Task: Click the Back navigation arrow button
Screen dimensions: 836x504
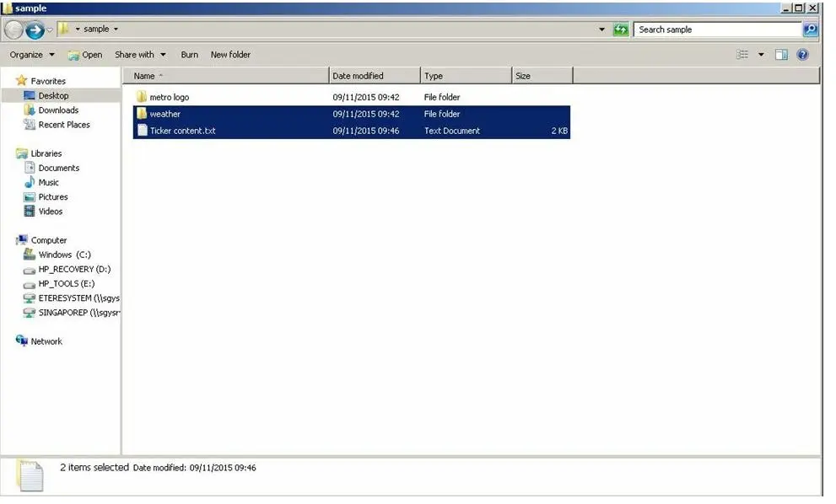Action: tap(13, 29)
